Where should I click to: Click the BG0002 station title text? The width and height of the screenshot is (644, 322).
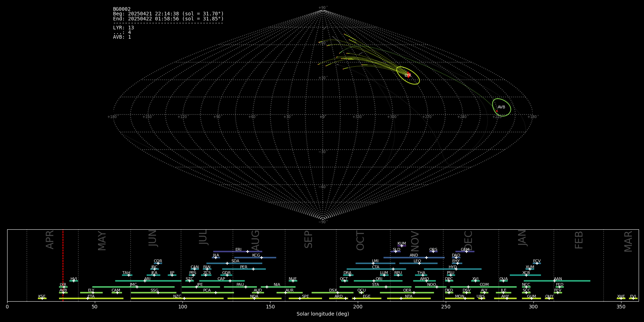(122, 9)
